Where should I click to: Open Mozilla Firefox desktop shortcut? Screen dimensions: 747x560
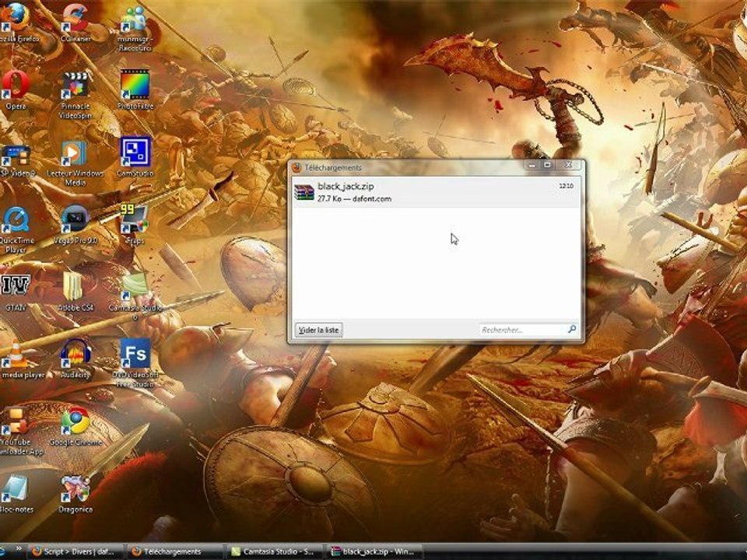pos(16,22)
